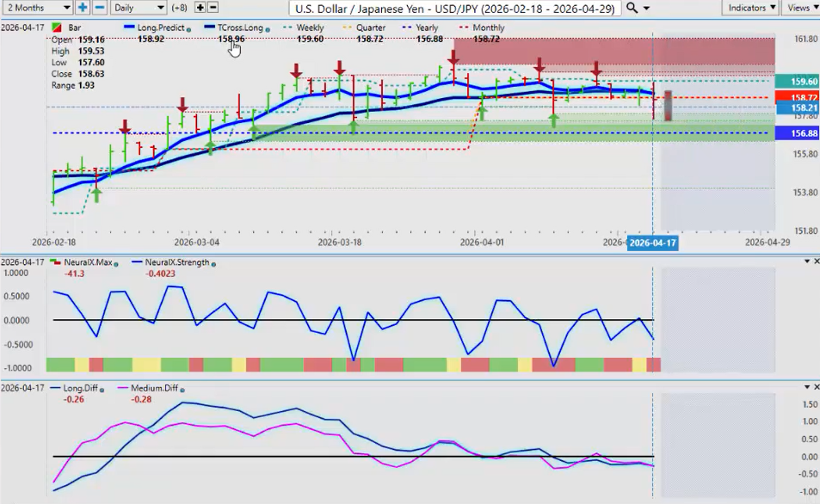Click the magnifier symbol search icon
This screenshot has height=504, width=820.
(x=633, y=8)
